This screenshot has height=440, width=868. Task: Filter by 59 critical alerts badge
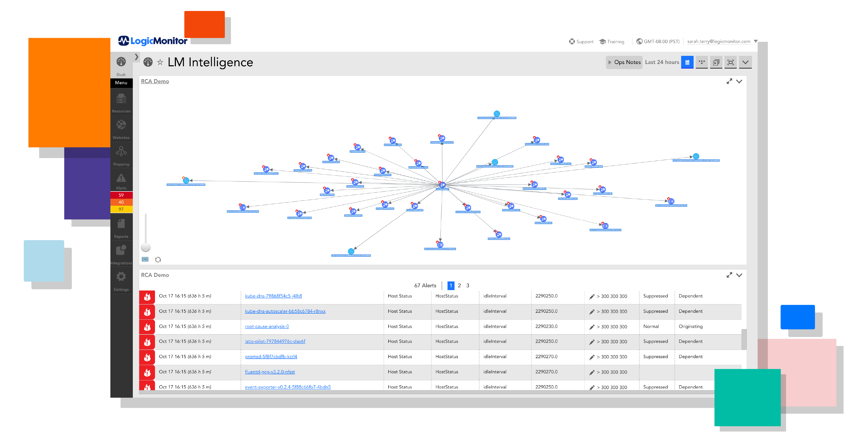(x=121, y=195)
